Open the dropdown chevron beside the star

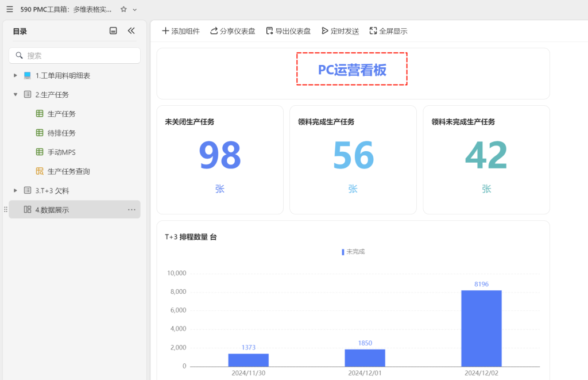pos(134,10)
